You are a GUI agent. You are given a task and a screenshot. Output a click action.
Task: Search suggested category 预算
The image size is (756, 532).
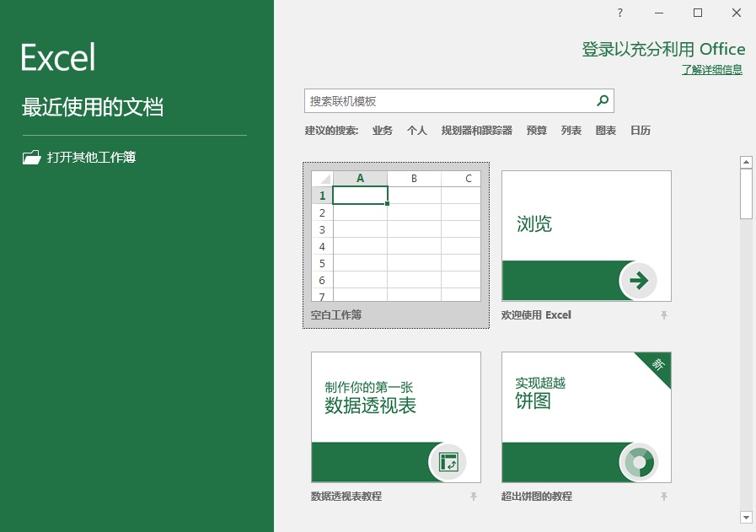pyautogui.click(x=536, y=130)
